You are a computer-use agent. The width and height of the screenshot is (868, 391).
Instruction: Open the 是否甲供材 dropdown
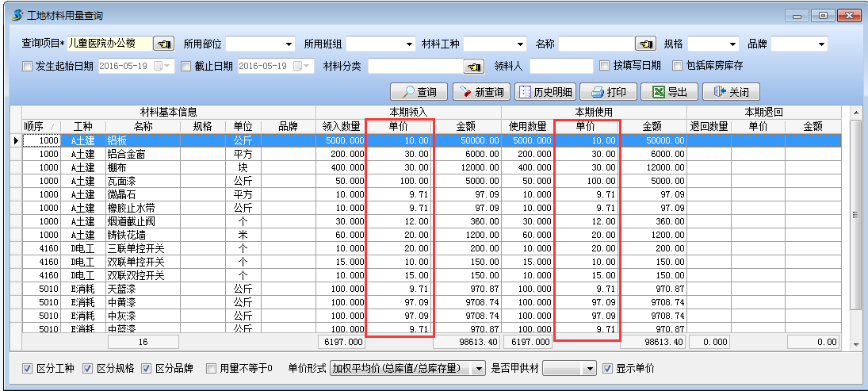click(x=589, y=368)
